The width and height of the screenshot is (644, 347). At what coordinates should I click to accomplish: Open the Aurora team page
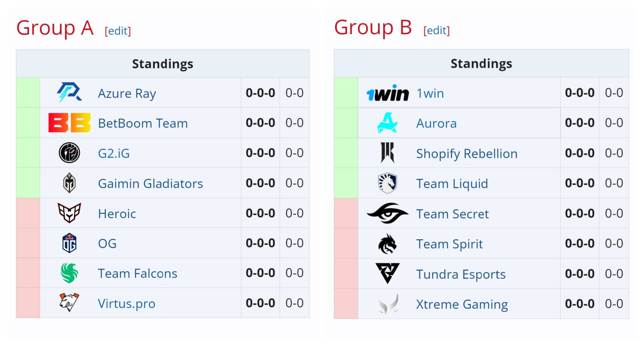point(436,123)
